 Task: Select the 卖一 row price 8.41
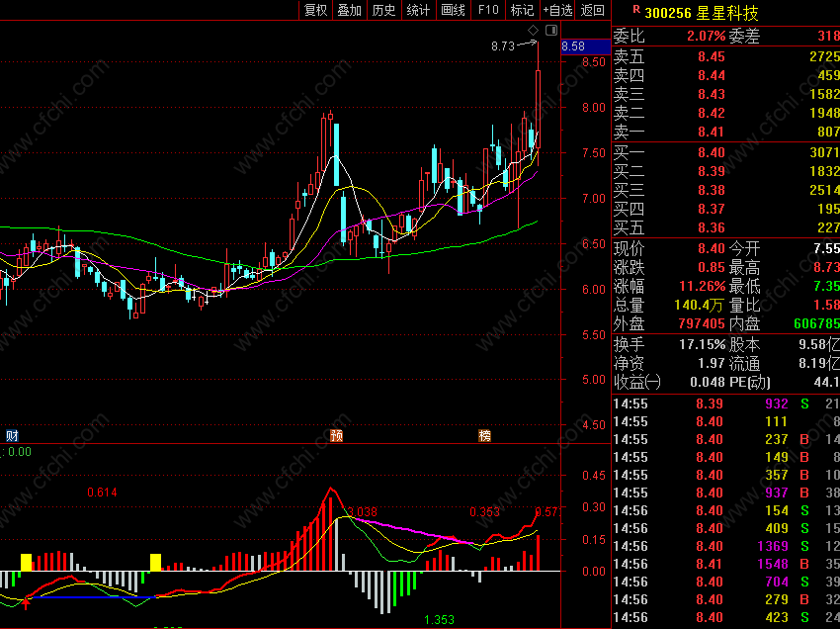click(712, 132)
